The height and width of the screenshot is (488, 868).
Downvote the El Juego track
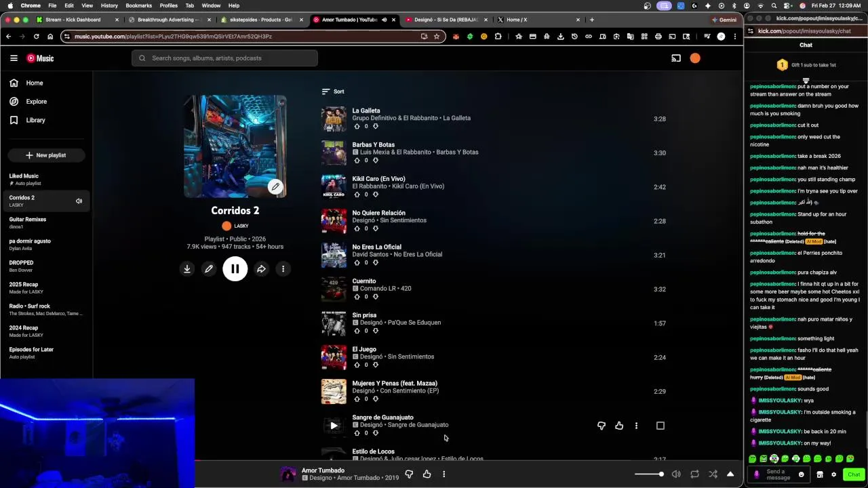point(376,365)
